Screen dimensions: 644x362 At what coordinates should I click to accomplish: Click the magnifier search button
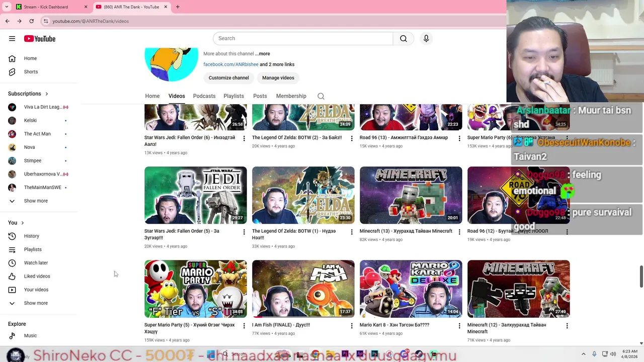404,38
